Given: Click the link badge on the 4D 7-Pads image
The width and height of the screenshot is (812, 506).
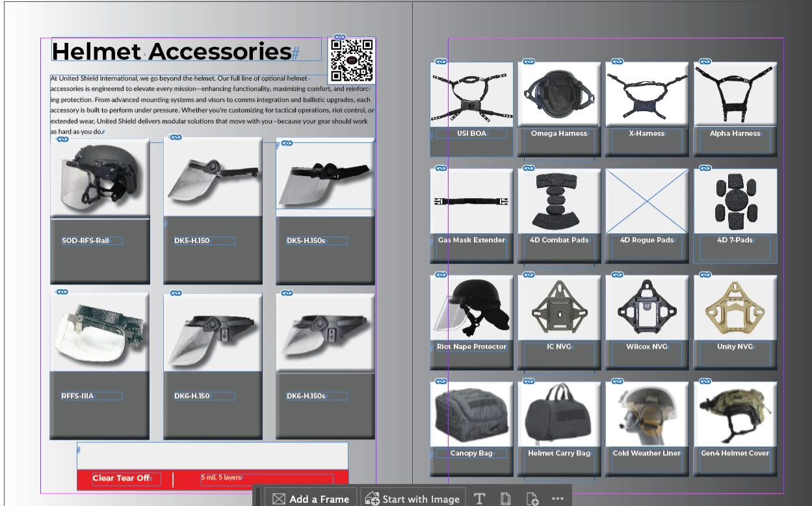Looking at the screenshot, I should tap(705, 168).
